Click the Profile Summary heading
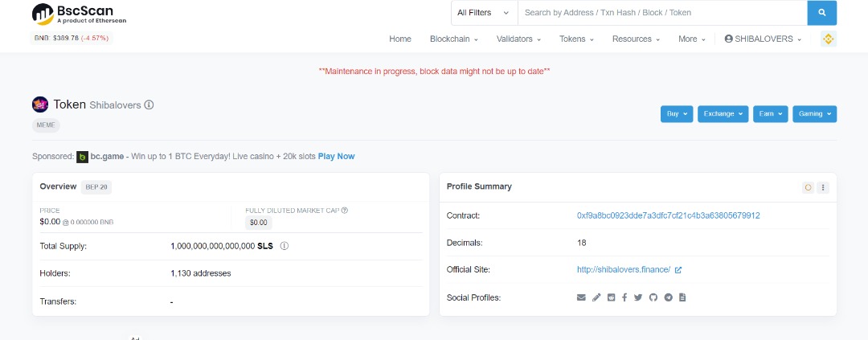 coord(479,186)
